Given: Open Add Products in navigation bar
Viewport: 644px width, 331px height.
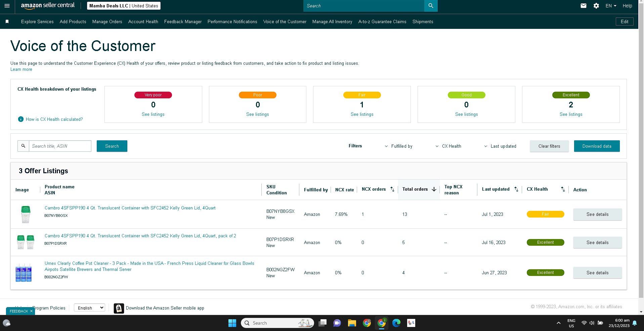Looking at the screenshot, I should pos(73,21).
